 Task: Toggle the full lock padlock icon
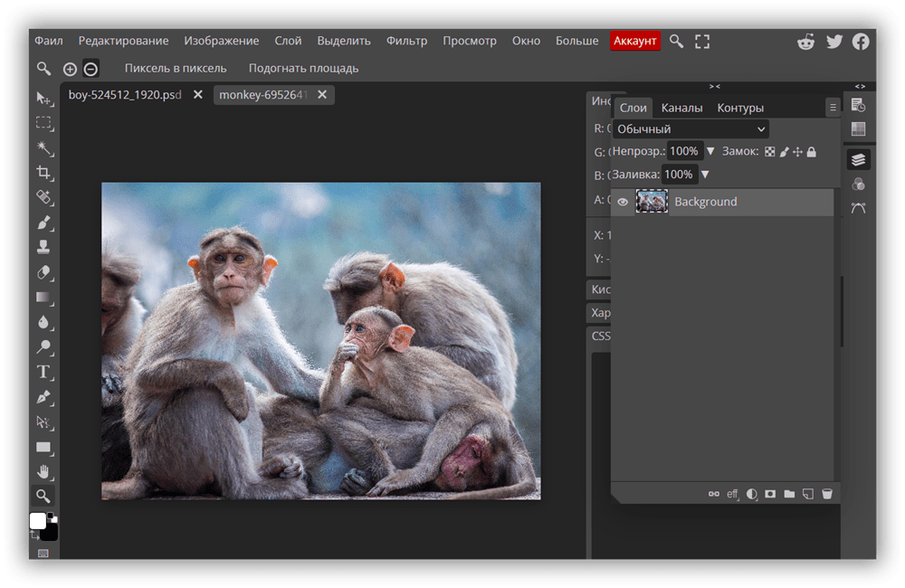811,152
